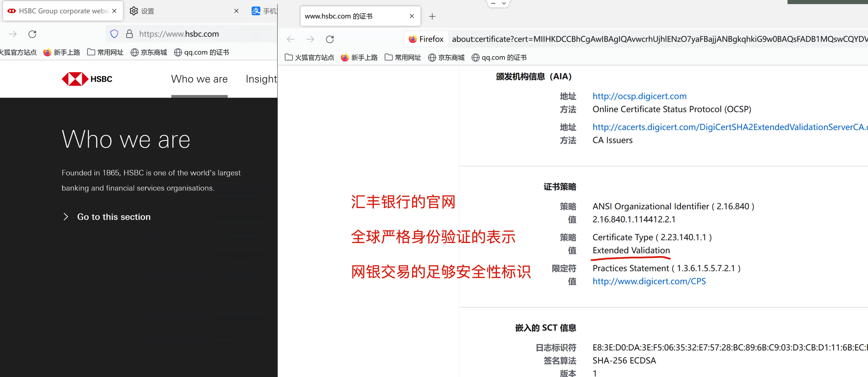
Task: Click the back arrow in the certificate window
Action: (x=290, y=39)
